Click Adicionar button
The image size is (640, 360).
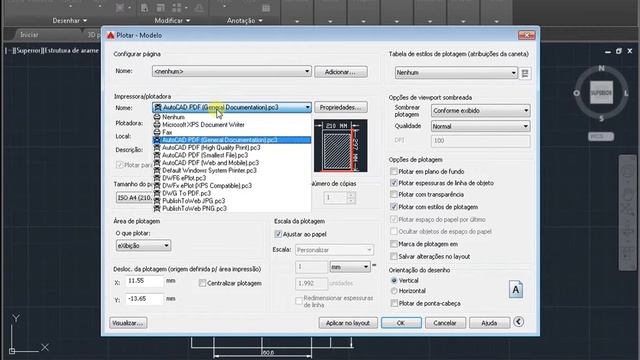click(341, 72)
